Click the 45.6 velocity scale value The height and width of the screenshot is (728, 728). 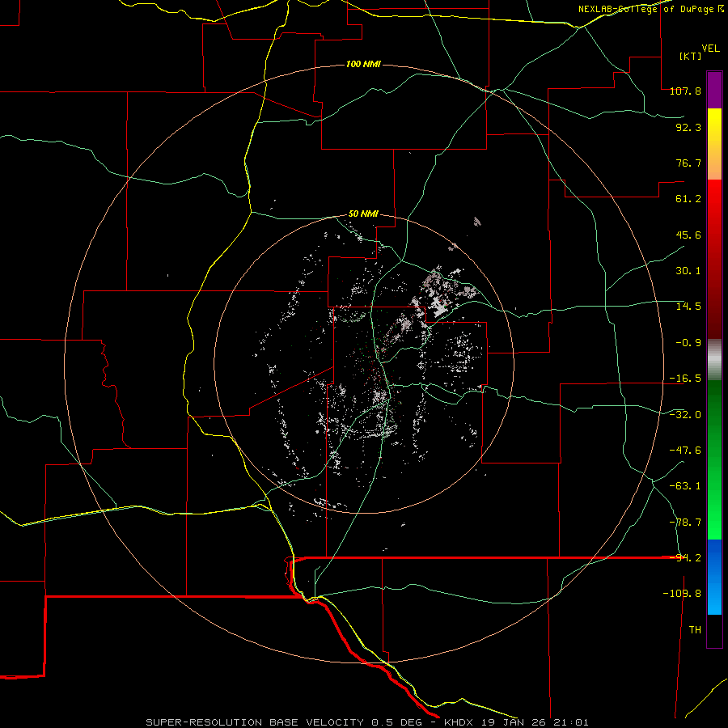(x=688, y=235)
